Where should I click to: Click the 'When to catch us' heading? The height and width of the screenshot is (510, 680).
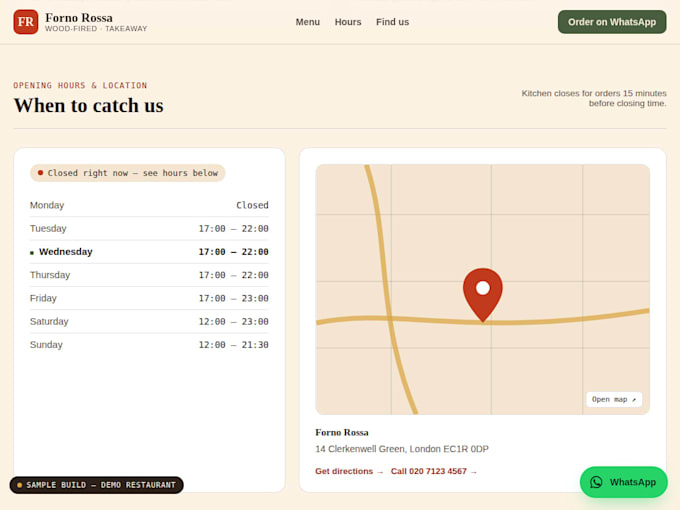[89, 105]
